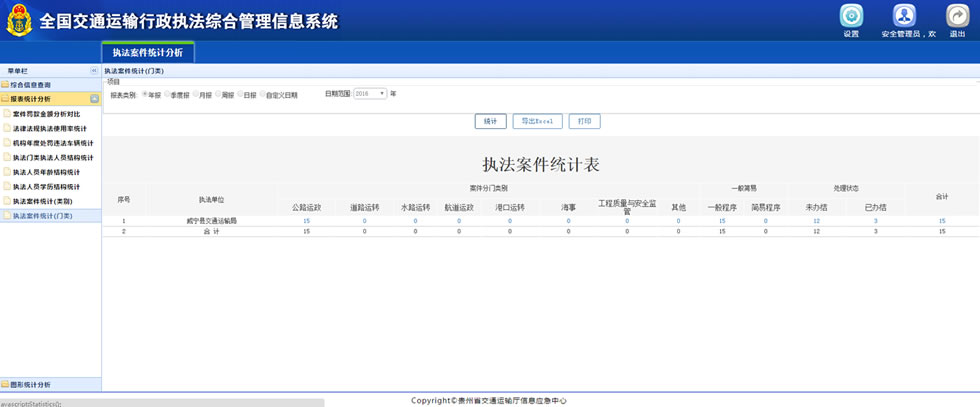Screen dimensions: 980x407
Task: Click the page icon beside 机构年度处罚违法车辆统计
Action: [8, 143]
